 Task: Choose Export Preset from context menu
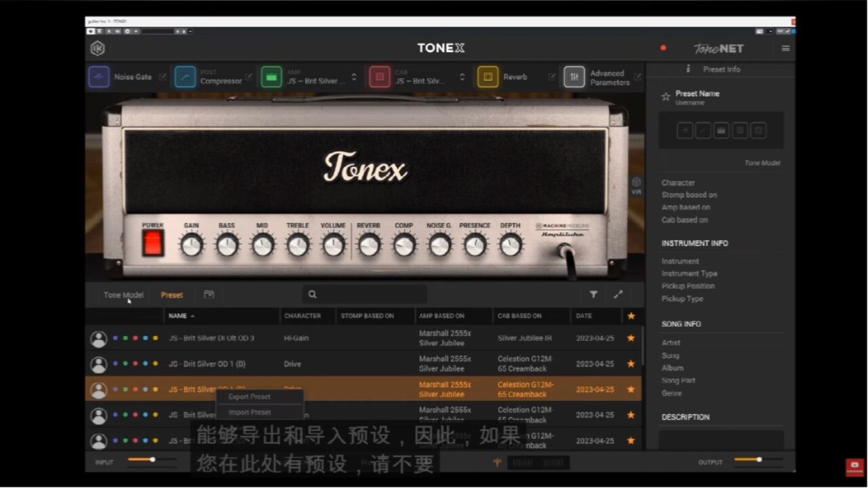coord(249,397)
